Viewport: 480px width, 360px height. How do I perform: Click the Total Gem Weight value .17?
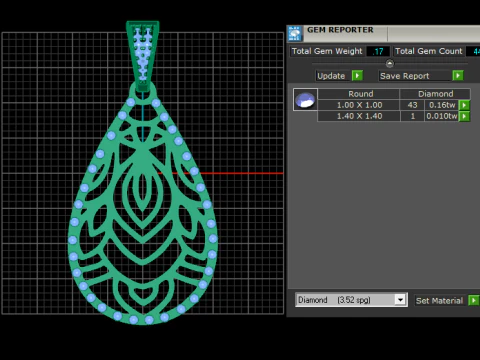pyautogui.click(x=378, y=51)
